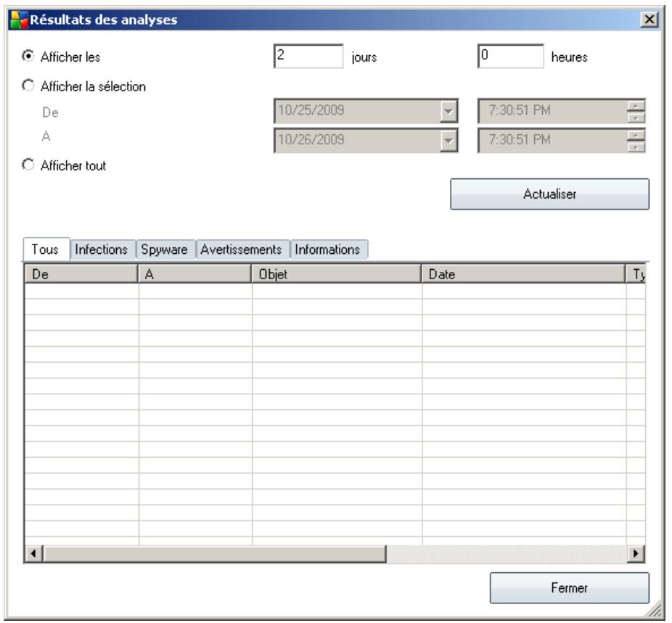Switch to the Tous tab
Viewport: 672px width, 623px height.
click(x=46, y=249)
